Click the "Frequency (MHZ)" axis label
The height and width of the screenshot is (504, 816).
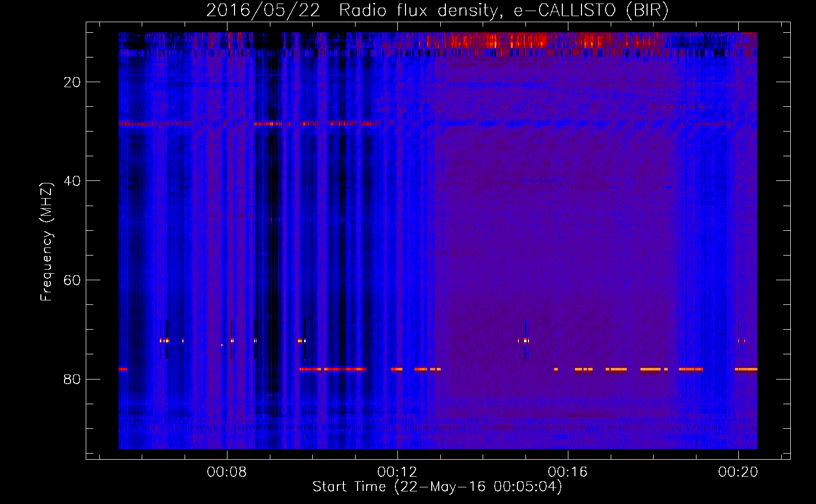click(46, 242)
